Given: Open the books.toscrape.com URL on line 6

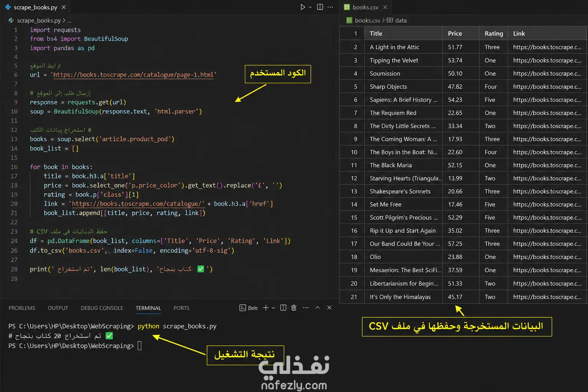Looking at the screenshot, I should (x=133, y=75).
